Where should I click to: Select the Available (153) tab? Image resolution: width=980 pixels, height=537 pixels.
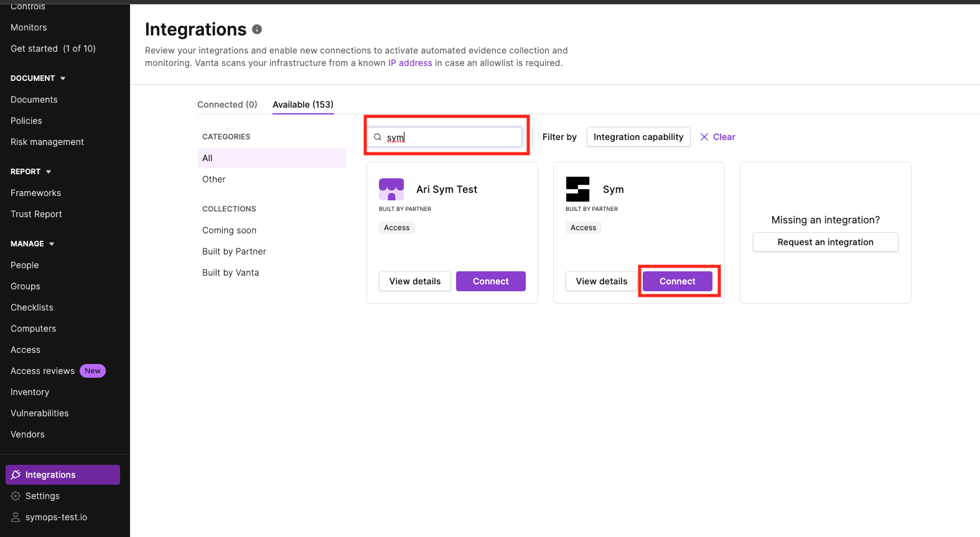[x=303, y=105]
